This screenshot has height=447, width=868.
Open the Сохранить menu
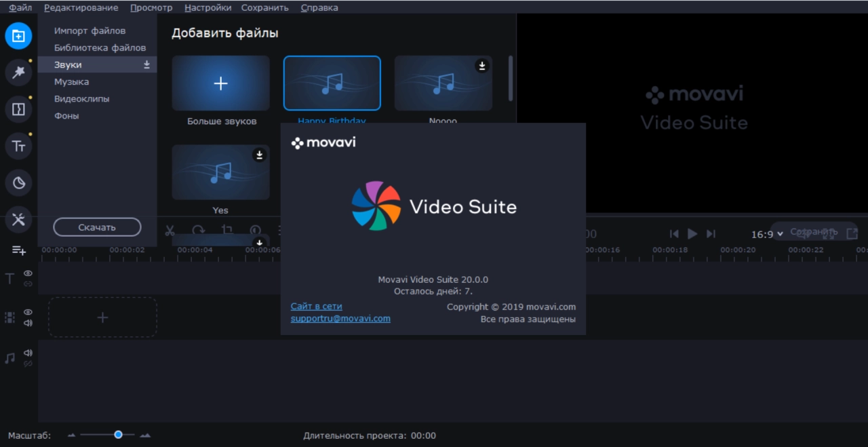[x=265, y=7]
